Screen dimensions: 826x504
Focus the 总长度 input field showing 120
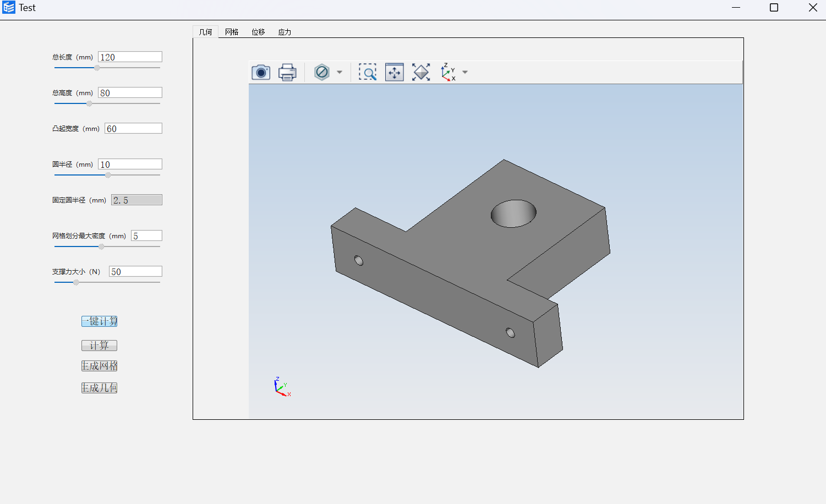coord(130,57)
